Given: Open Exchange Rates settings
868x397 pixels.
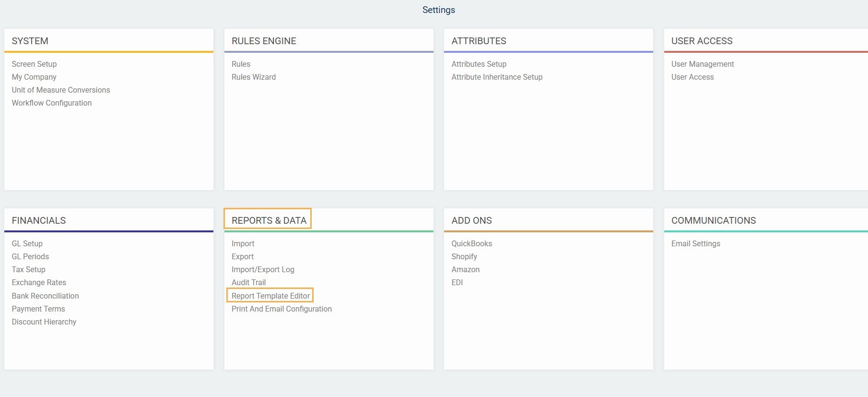Looking at the screenshot, I should tap(39, 282).
